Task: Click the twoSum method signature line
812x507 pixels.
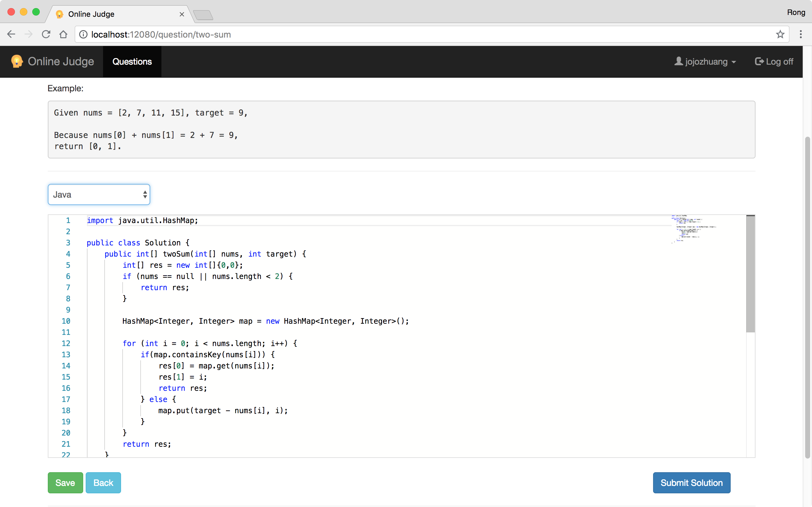Action: click(x=205, y=254)
